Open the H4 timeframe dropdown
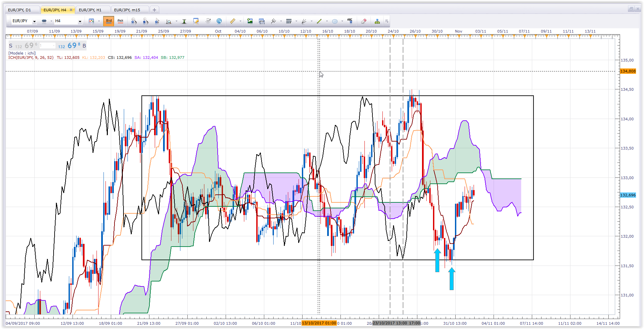This screenshot has width=644, height=329. 80,22
